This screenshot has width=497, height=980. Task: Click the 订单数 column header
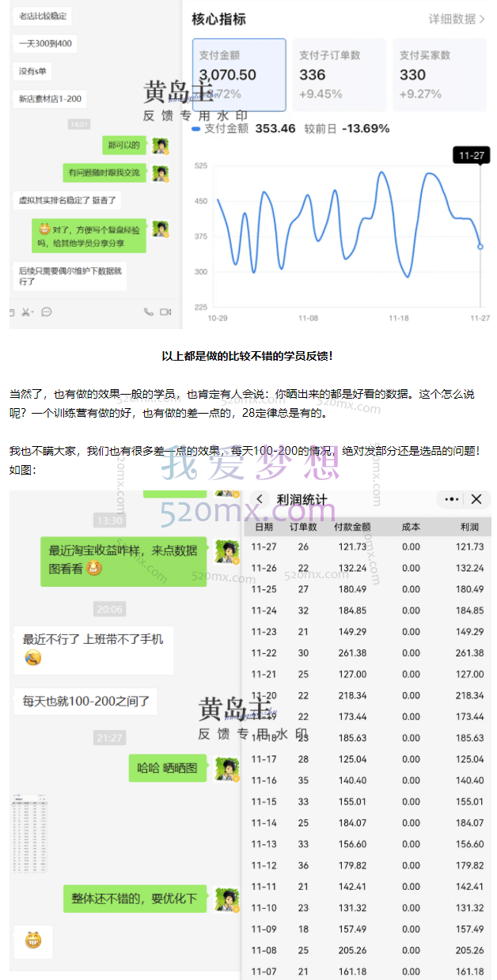point(303,527)
